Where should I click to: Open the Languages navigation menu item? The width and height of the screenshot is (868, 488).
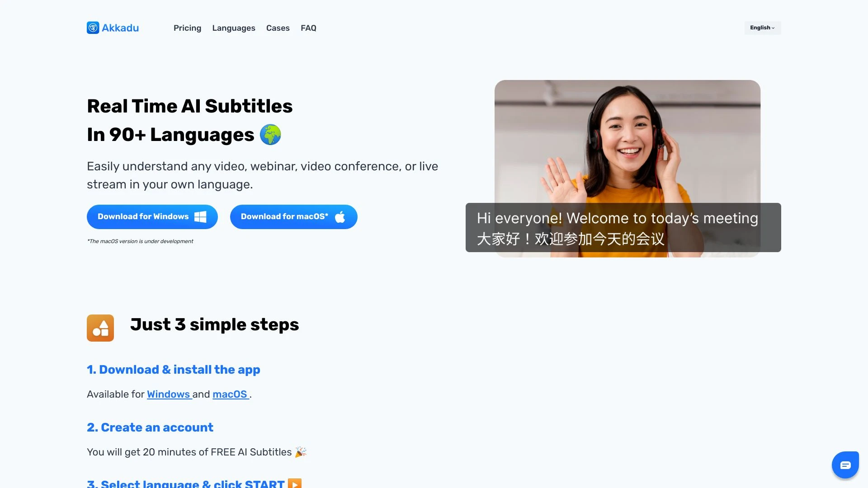tap(234, 28)
